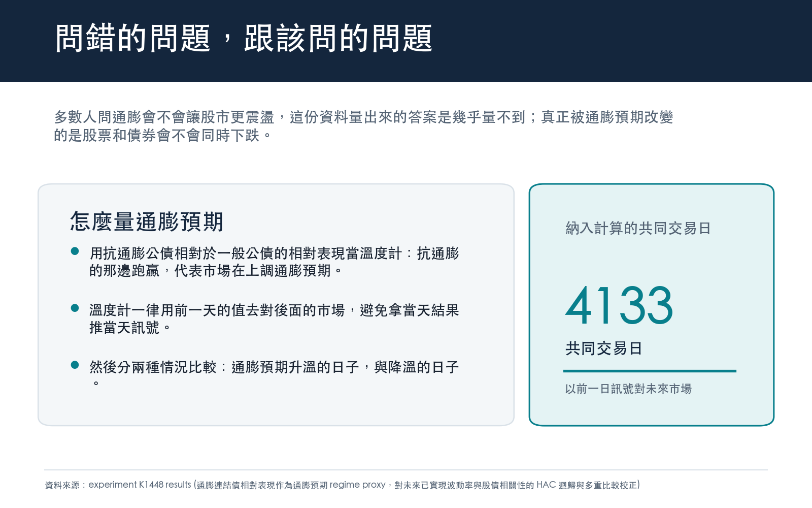
Task: Click the footer source line with experiment K1448
Action: pyautogui.click(x=343, y=485)
